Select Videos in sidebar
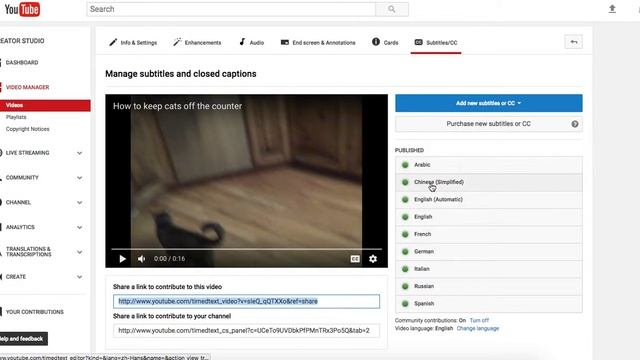Viewport: 640px width, 360px height. [x=45, y=105]
